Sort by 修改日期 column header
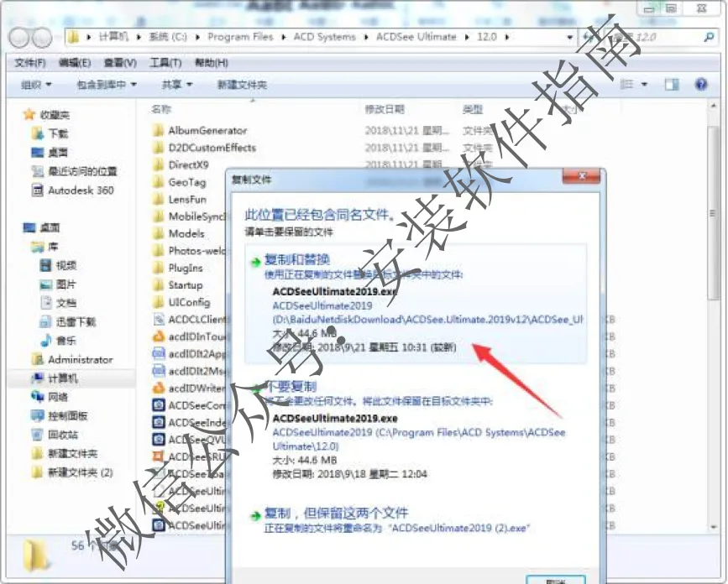728x584 pixels. pos(385,109)
